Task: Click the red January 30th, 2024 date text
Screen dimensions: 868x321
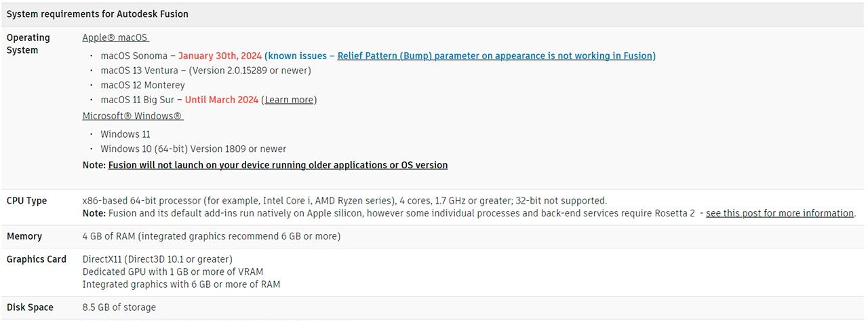Action: [220, 56]
